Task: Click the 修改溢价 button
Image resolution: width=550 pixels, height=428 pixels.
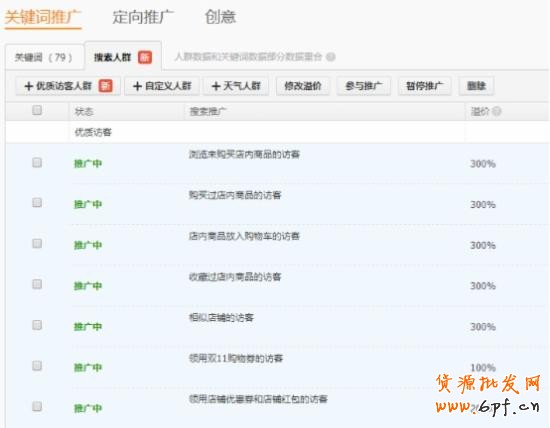Action: 303,86
